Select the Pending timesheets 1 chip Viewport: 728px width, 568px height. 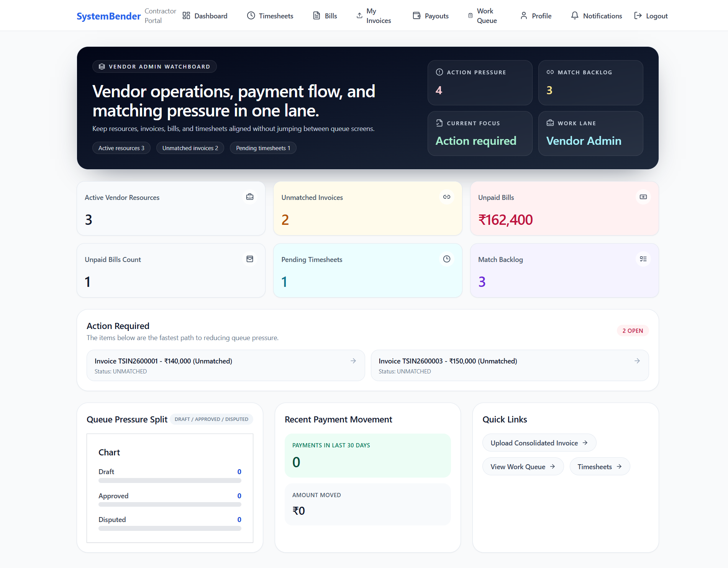263,148
